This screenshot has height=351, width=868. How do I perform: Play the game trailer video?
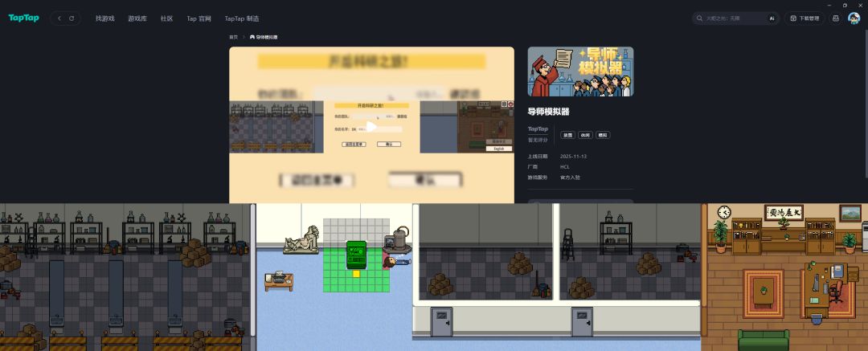pyautogui.click(x=371, y=127)
